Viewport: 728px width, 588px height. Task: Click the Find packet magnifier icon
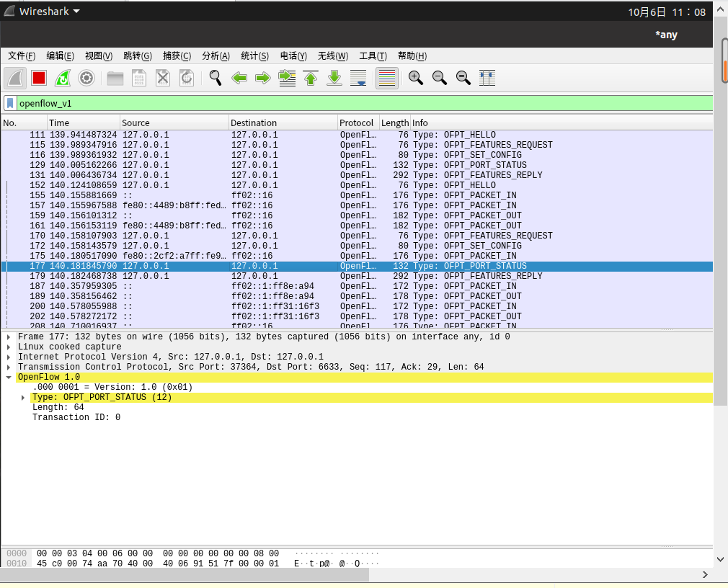coord(216,78)
